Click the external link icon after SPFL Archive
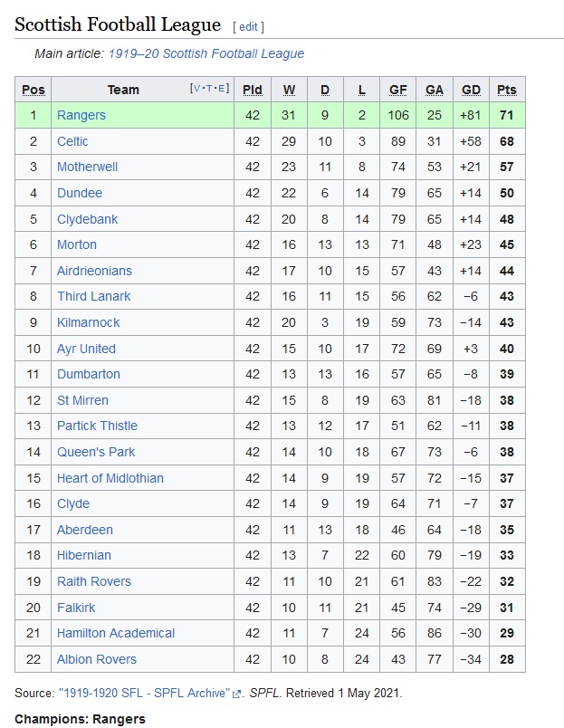This screenshot has width=564, height=728. pos(237,694)
